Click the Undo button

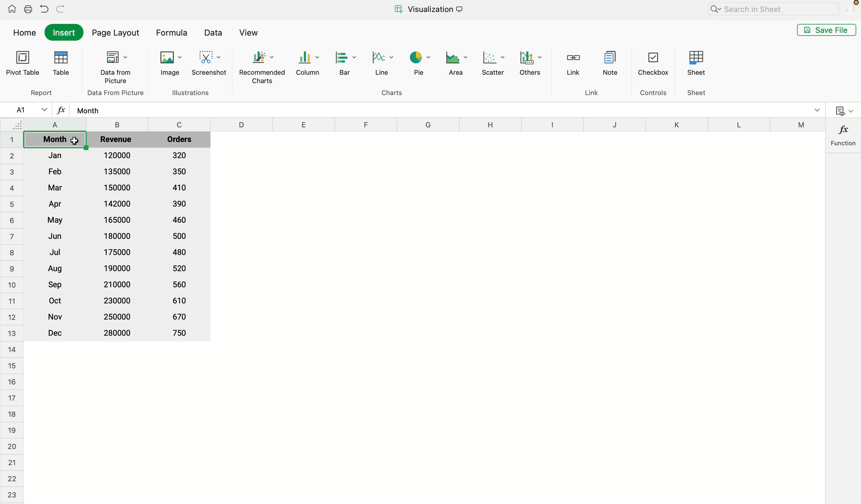pos(44,9)
